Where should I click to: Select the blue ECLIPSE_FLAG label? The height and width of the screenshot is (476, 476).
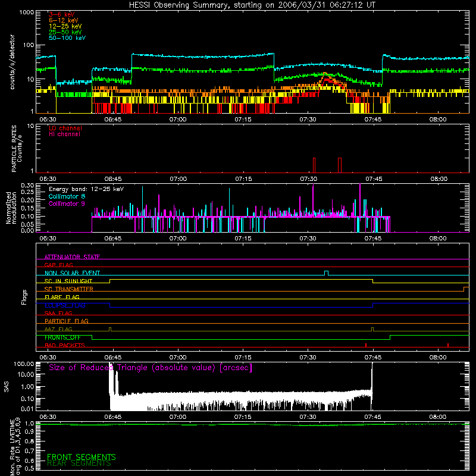pyautogui.click(x=65, y=305)
